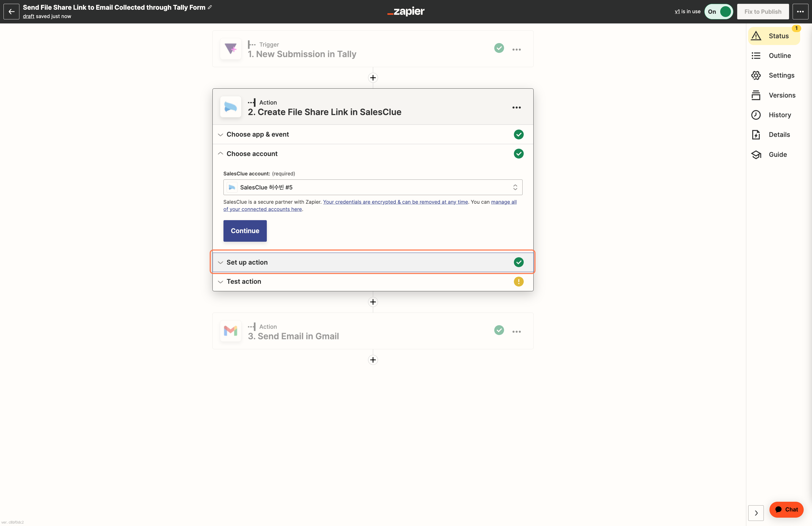
Task: Click the Gmail app icon
Action: point(231,331)
